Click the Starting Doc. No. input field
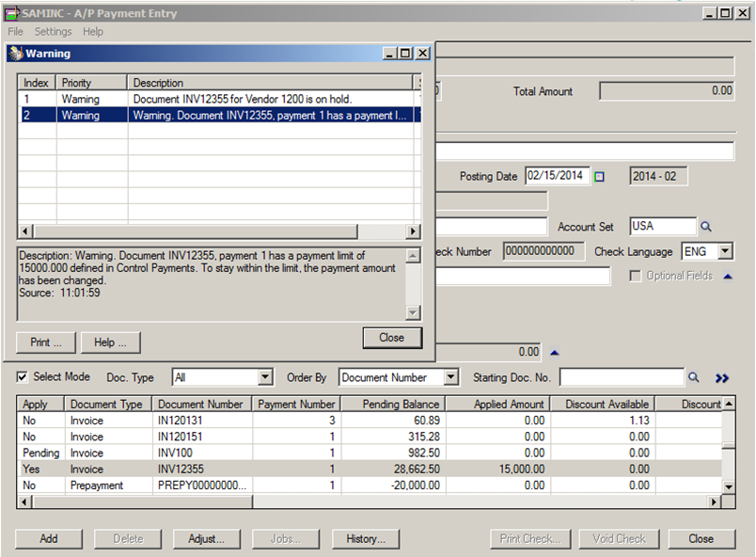 (621, 377)
